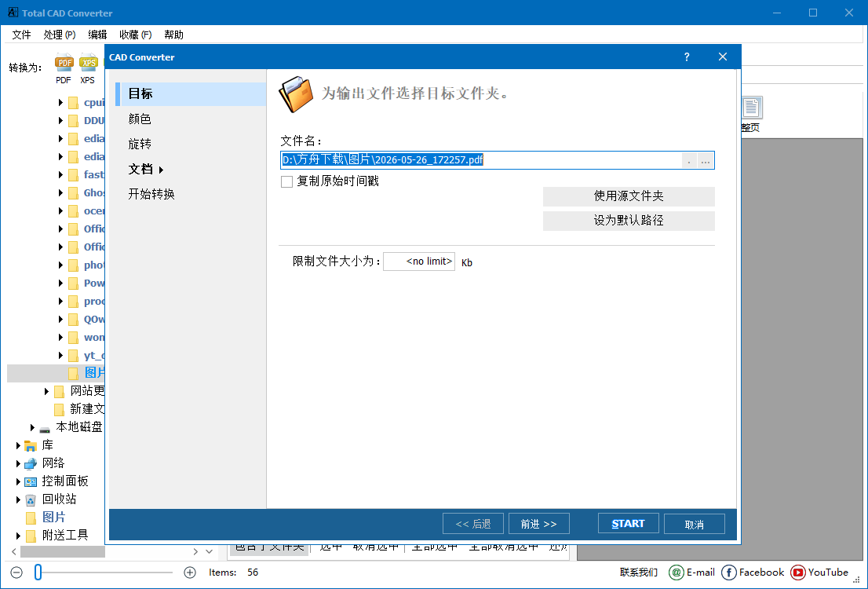Expand the fast folder node
Image resolution: width=868 pixels, height=589 pixels.
coord(60,175)
